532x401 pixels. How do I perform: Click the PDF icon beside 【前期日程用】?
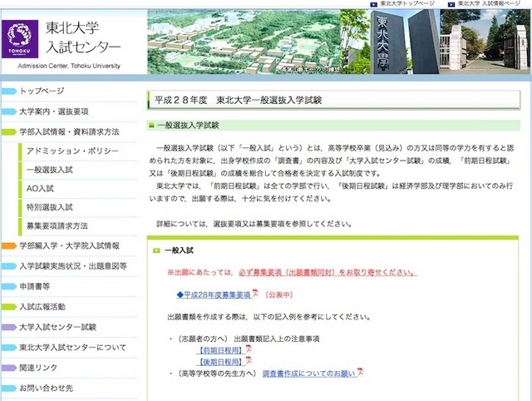tap(249, 349)
